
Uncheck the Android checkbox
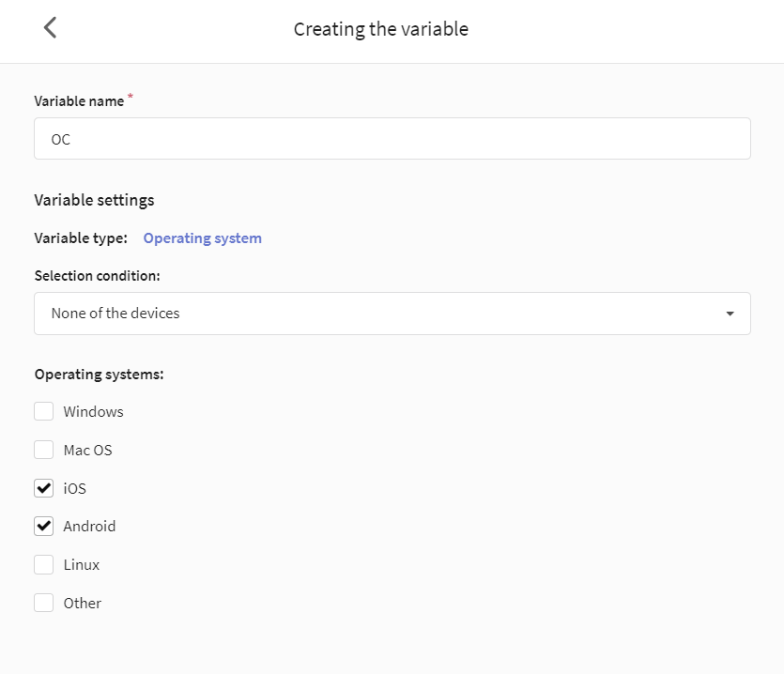tap(43, 527)
